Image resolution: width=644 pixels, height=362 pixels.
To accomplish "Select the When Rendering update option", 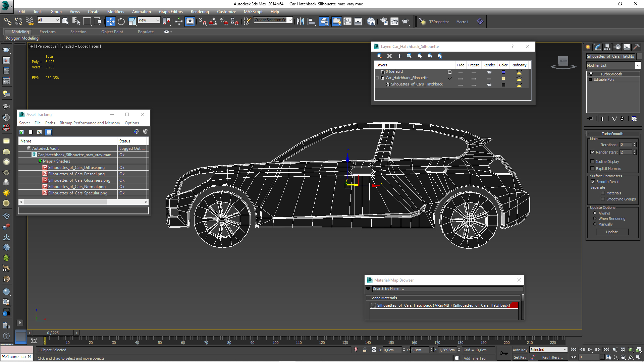I will pyautogui.click(x=595, y=219).
